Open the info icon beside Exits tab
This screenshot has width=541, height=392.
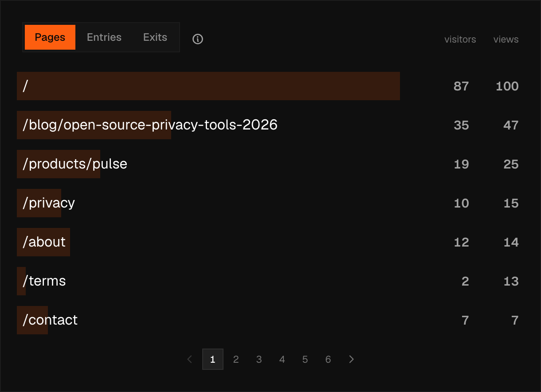[198, 39]
